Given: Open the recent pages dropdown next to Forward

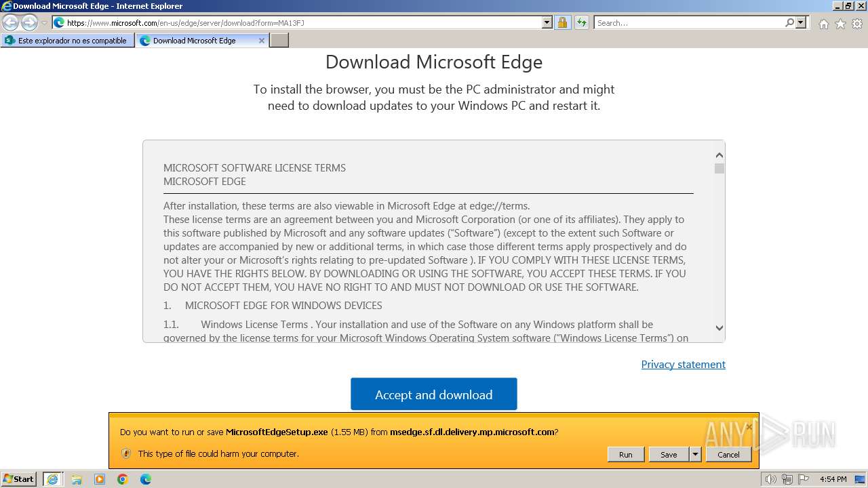Looking at the screenshot, I should tap(44, 23).
